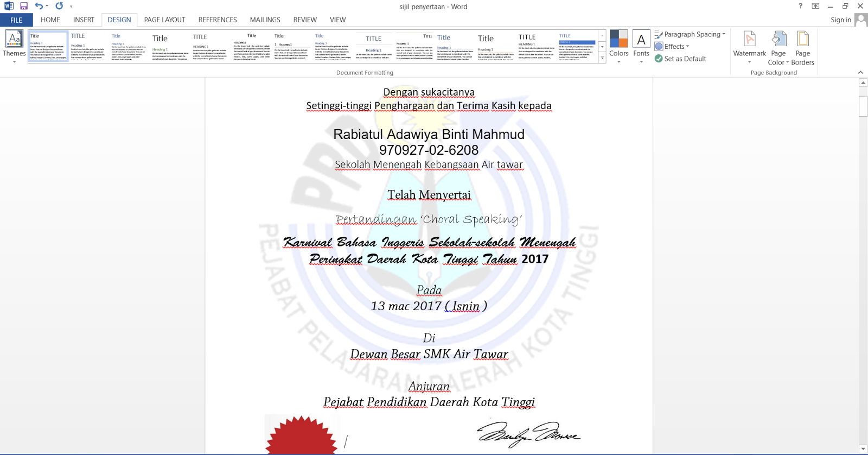Click the vertical scrollbar thumb
The height and width of the screenshot is (455, 868).
click(x=863, y=106)
